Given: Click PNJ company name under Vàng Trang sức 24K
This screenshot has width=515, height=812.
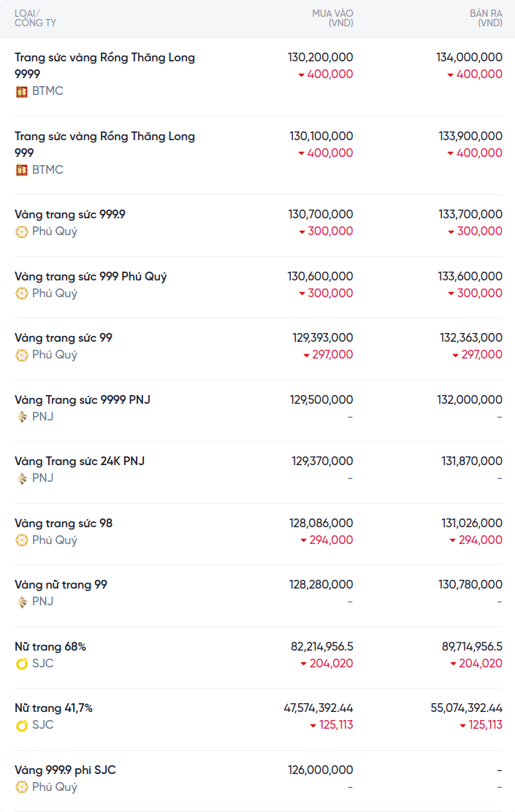Looking at the screenshot, I should coord(42,478).
